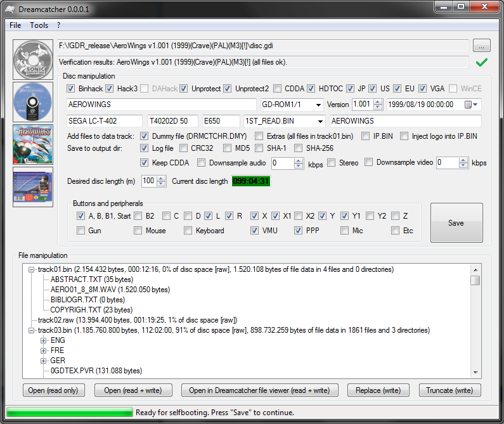This screenshot has width=504, height=424.
Task: Disable the Unprotect checkbox
Action: pos(184,89)
